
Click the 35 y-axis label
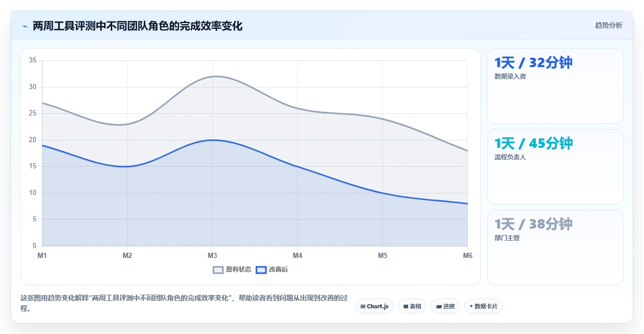(33, 60)
